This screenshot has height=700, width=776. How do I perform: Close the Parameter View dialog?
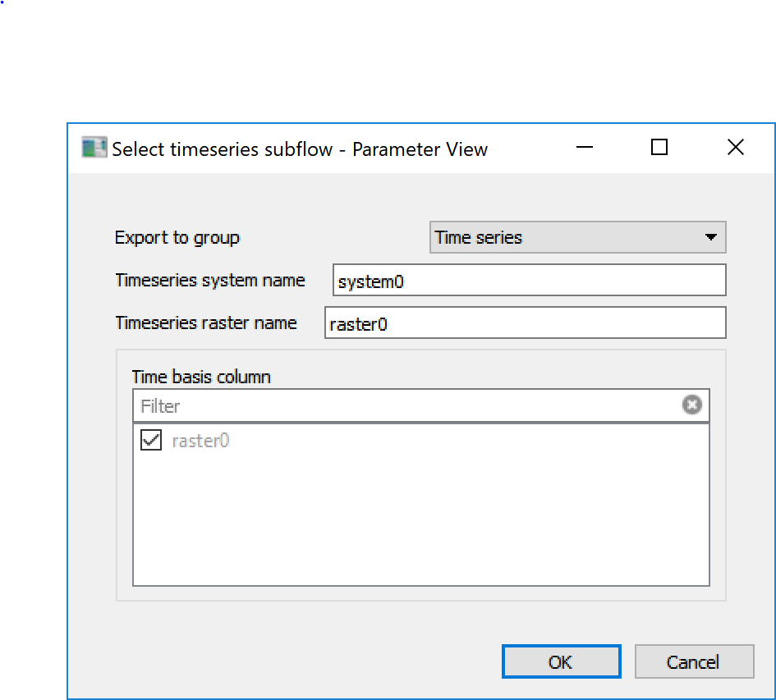pos(736,148)
